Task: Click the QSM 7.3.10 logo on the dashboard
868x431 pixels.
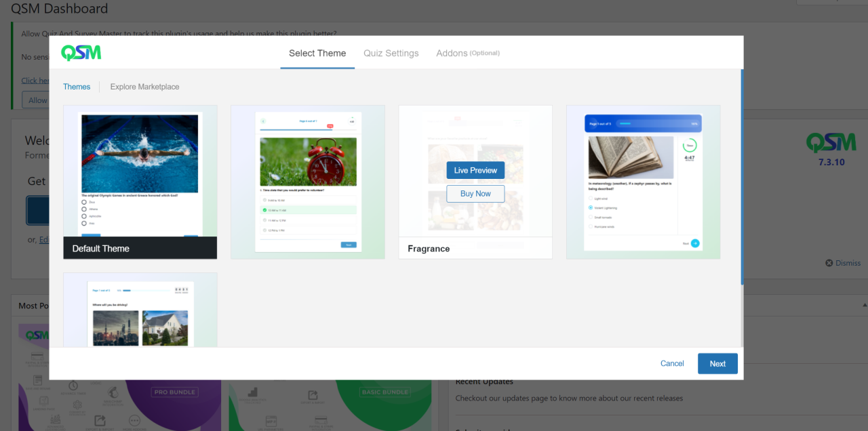Action: point(831,142)
